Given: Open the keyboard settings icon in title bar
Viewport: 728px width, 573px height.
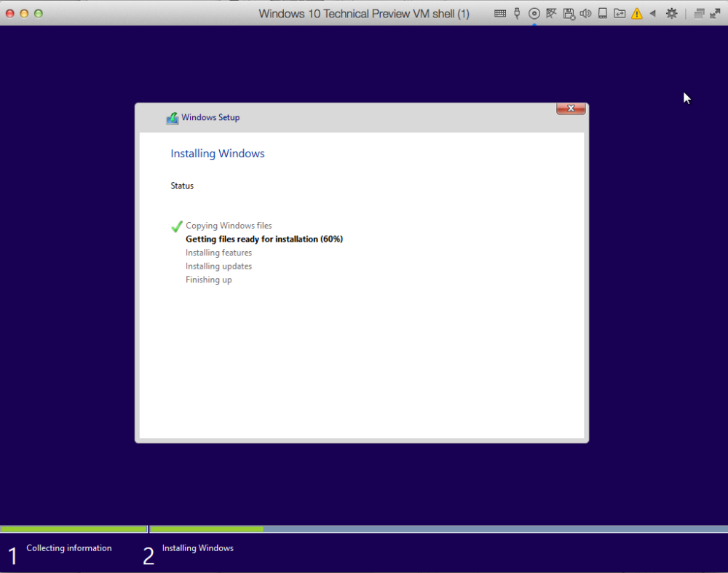Looking at the screenshot, I should click(x=500, y=13).
